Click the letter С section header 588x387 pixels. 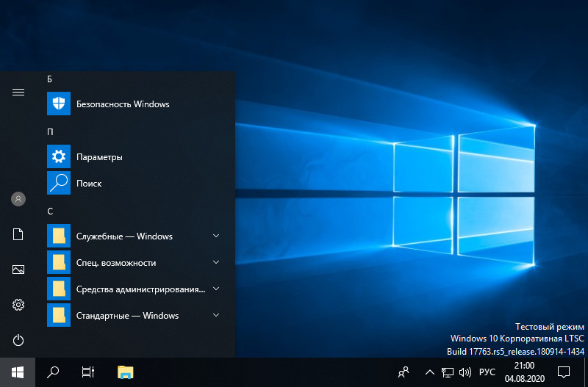pyautogui.click(x=50, y=211)
